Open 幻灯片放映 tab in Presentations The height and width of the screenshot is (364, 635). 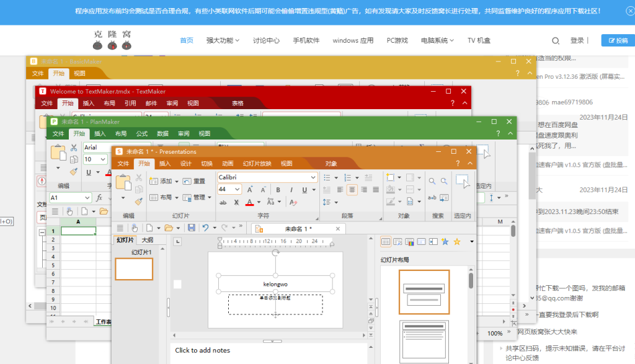point(257,164)
